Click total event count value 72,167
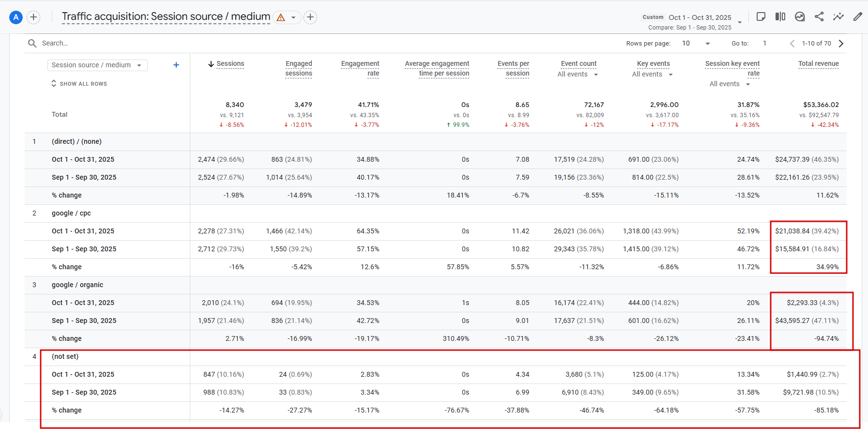This screenshot has width=868, height=429. coord(594,105)
